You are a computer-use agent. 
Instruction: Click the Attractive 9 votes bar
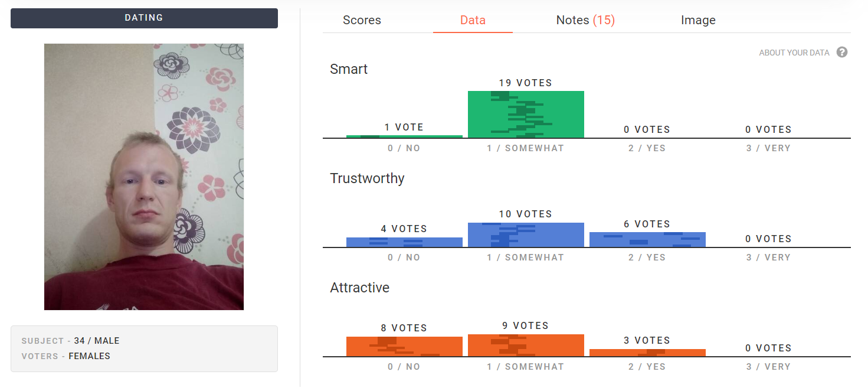(526, 345)
